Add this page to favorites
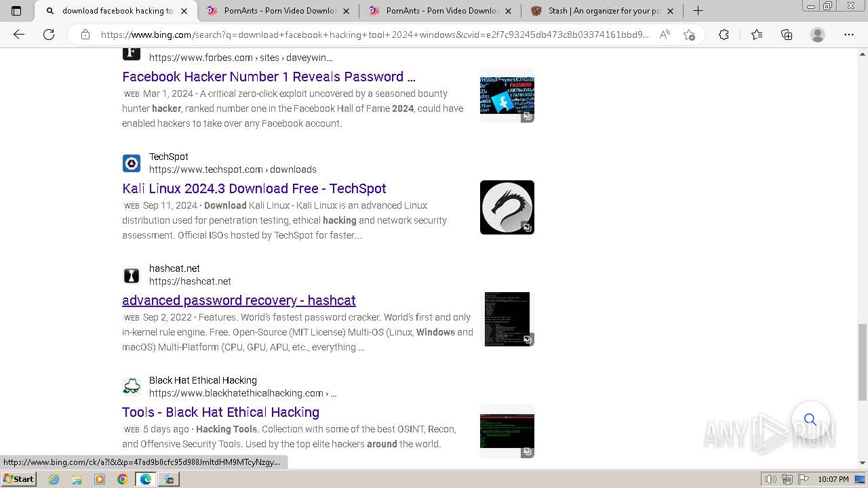Image resolution: width=868 pixels, height=488 pixels. (x=689, y=35)
